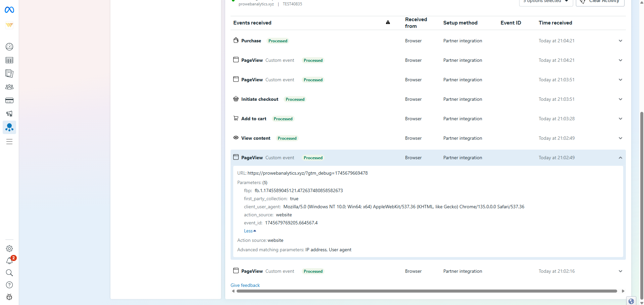Collapse the expanded PageView event at 21:02:49
Screen dimensions: 644x305
[620, 158]
